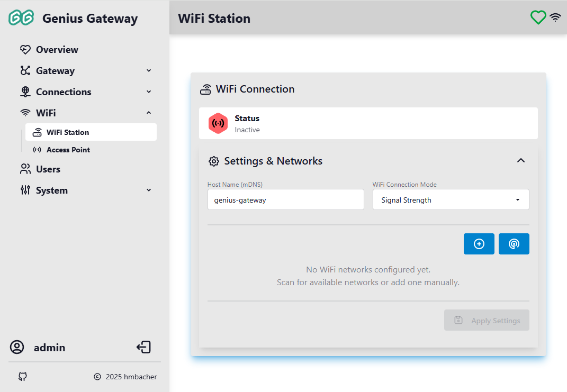Click the Settings & Networks gear icon

214,161
